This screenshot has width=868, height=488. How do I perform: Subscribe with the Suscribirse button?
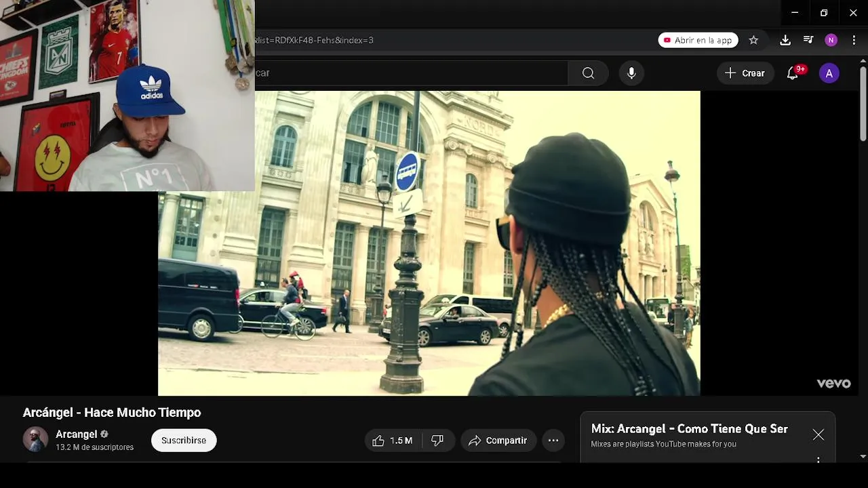point(184,441)
